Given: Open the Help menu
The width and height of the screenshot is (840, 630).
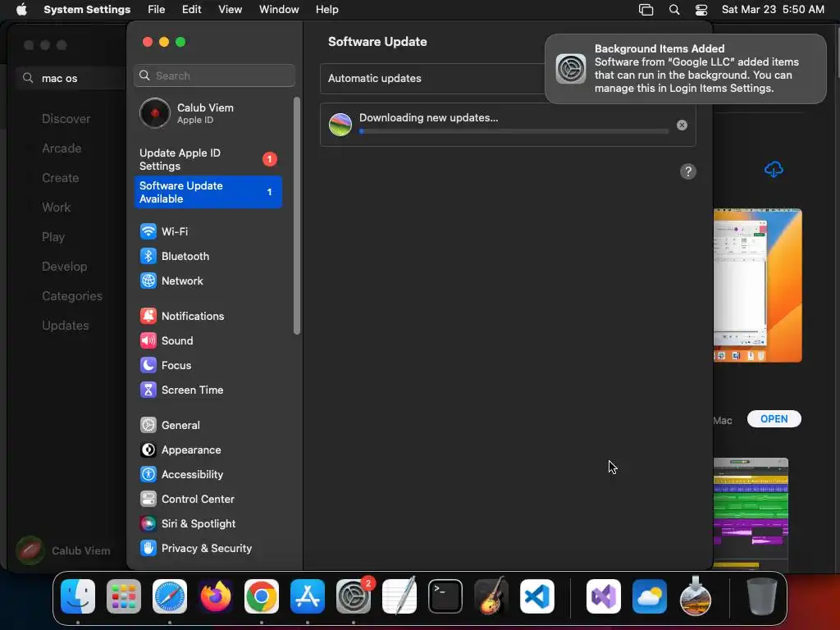Looking at the screenshot, I should (x=326, y=9).
